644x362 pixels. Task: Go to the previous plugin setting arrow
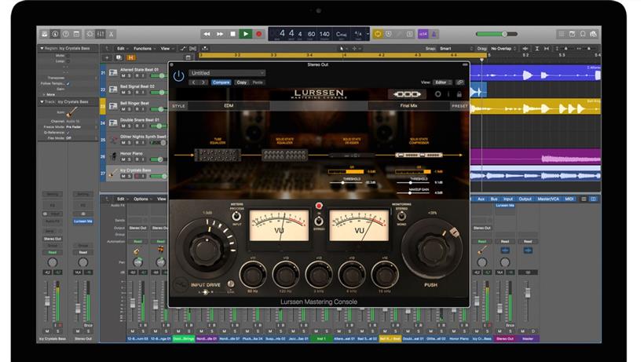click(x=194, y=82)
